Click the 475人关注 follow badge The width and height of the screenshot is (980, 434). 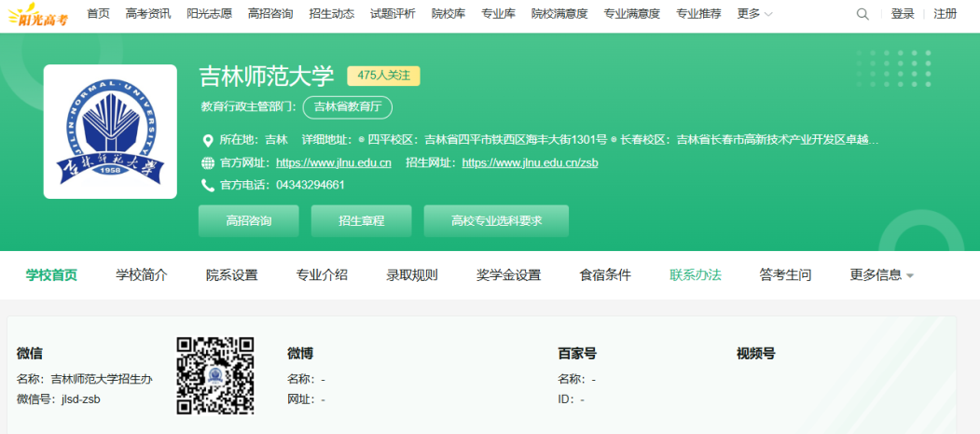click(384, 76)
